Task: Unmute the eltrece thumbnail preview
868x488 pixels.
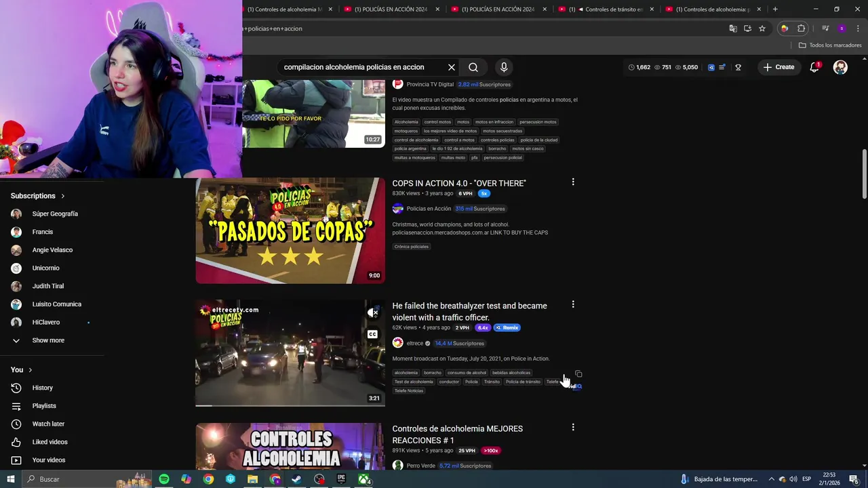Action: tap(372, 312)
